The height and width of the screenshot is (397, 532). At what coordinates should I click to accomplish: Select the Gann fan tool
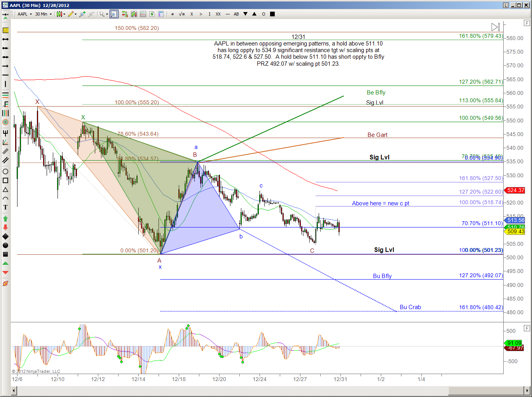click(5, 142)
